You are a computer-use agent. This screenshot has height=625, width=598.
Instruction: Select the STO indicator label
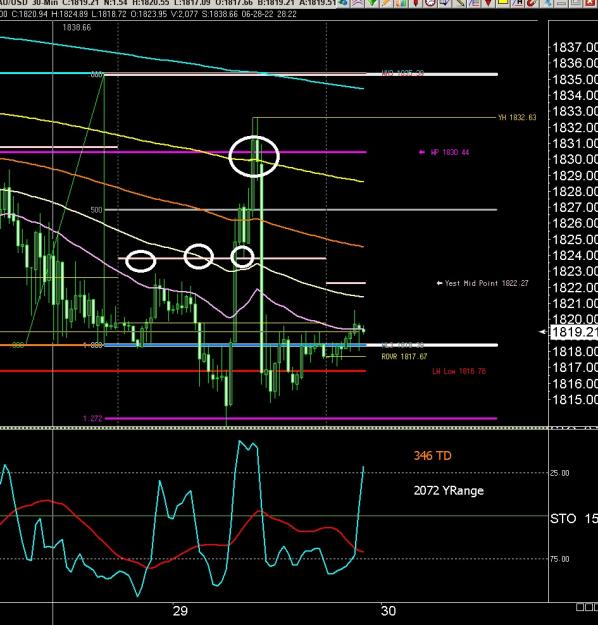[x=563, y=519]
